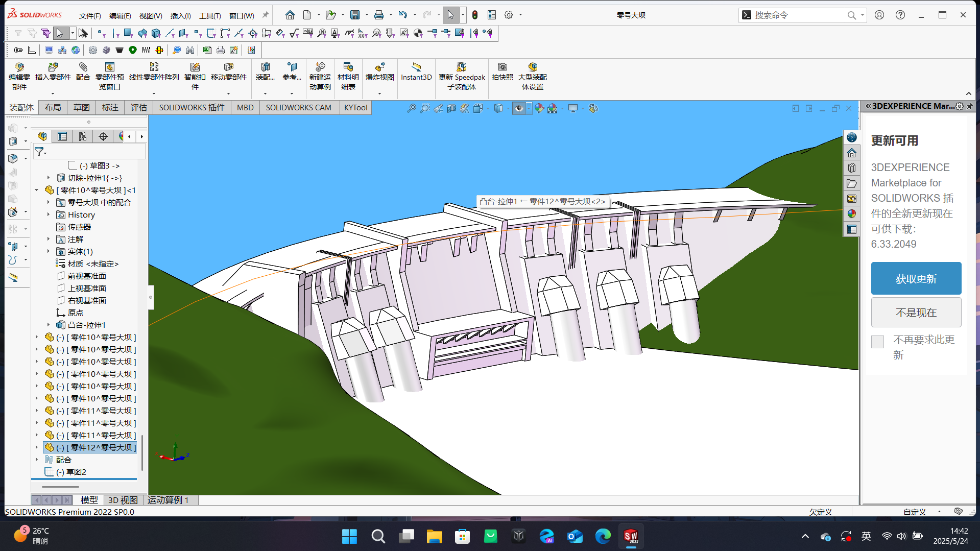
Task: Click the Edit Component icon
Action: [x=19, y=67]
